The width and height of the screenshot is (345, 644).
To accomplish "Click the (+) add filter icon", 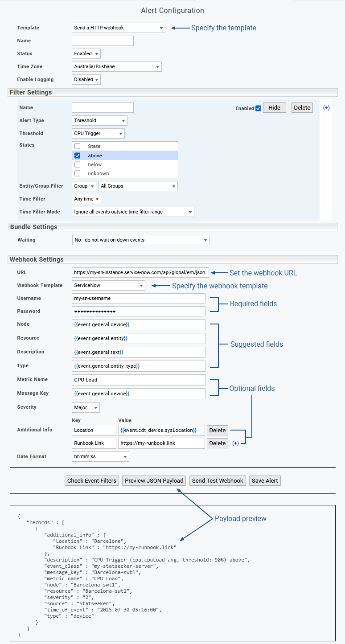I will tap(326, 108).
